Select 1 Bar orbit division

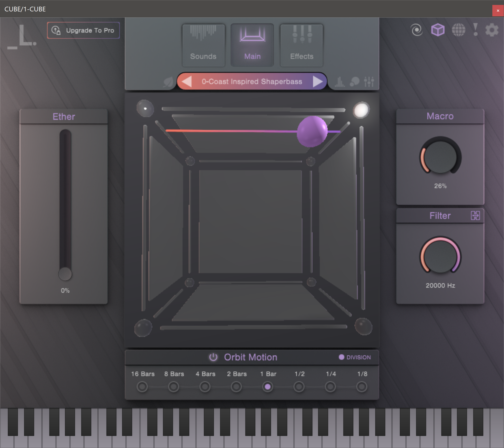tap(267, 387)
